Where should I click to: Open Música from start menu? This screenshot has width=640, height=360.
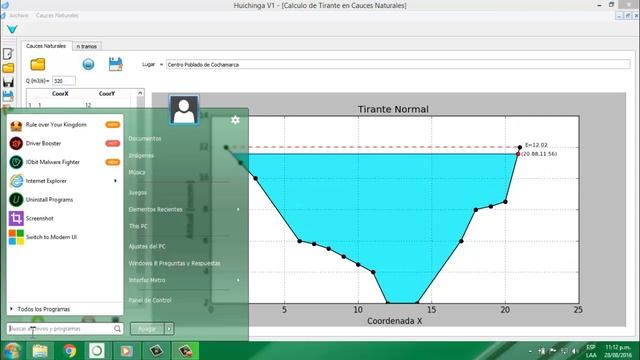point(137,172)
